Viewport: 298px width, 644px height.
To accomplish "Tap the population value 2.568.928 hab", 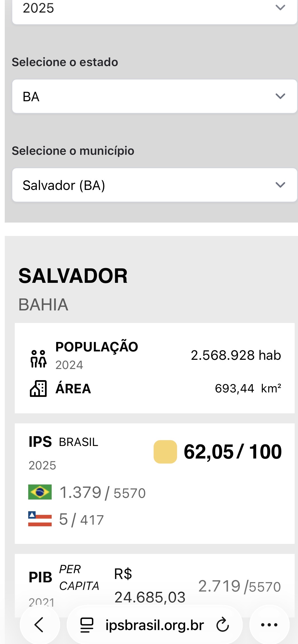I will point(236,355).
